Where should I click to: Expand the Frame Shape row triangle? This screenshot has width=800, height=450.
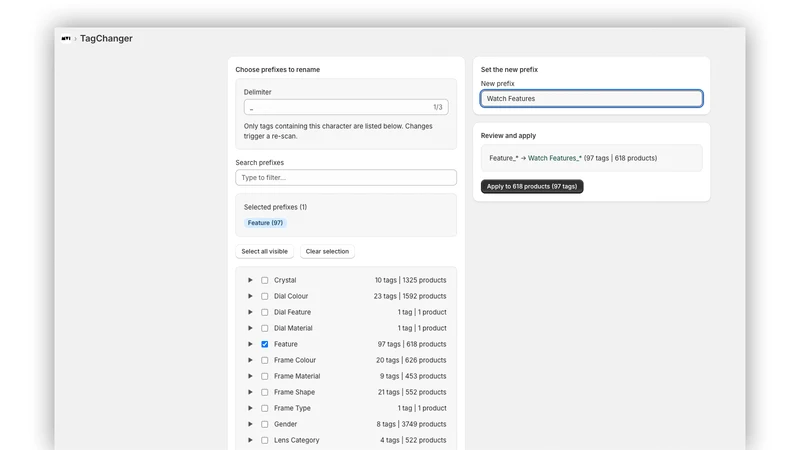click(250, 392)
